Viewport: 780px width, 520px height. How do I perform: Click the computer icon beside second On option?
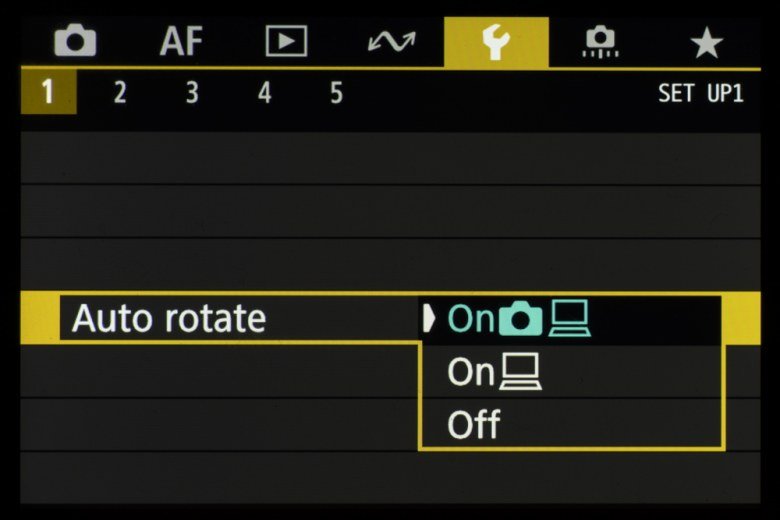pyautogui.click(x=523, y=373)
